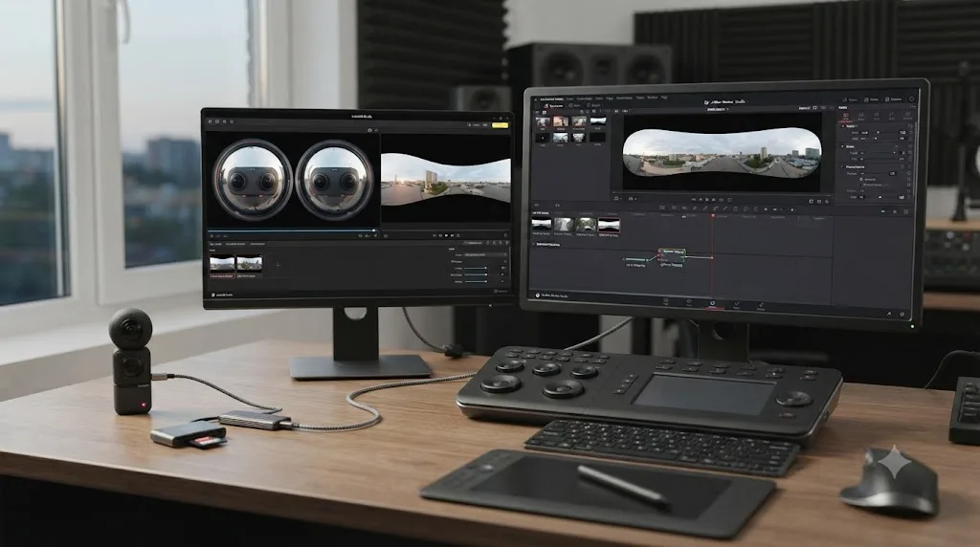Open the red-highlighted page icon in the bottom bar

click(x=712, y=304)
